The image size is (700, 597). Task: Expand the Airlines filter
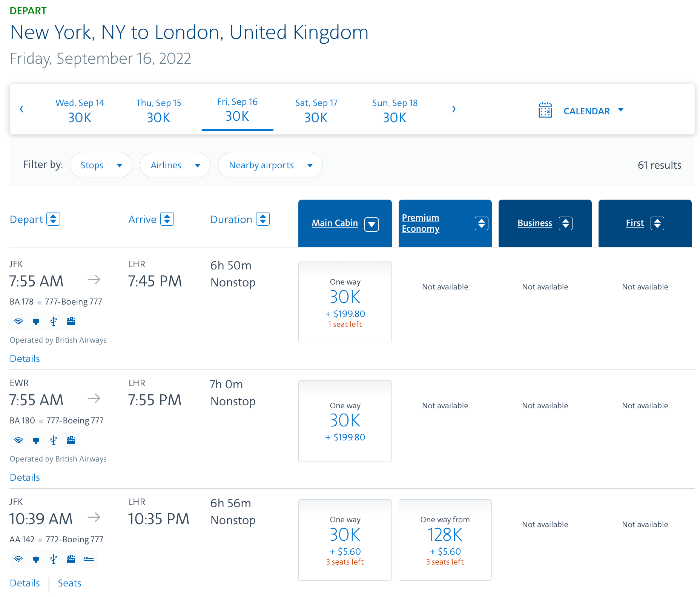pyautogui.click(x=175, y=165)
